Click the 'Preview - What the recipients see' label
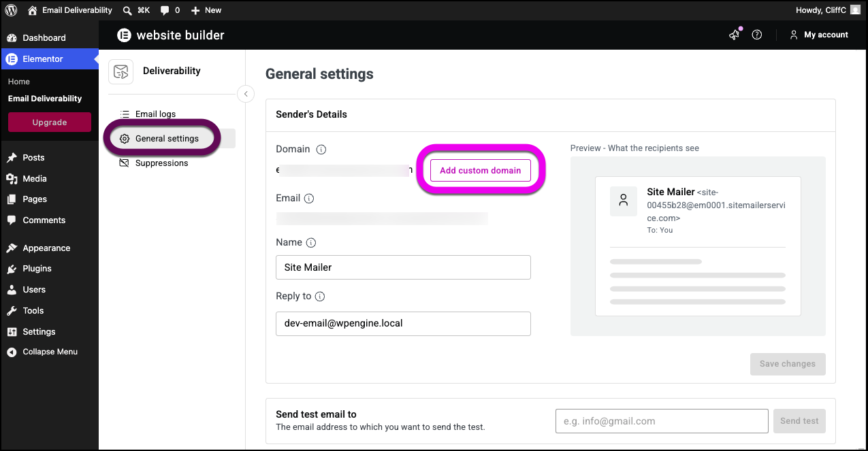The height and width of the screenshot is (451, 868). (x=634, y=148)
